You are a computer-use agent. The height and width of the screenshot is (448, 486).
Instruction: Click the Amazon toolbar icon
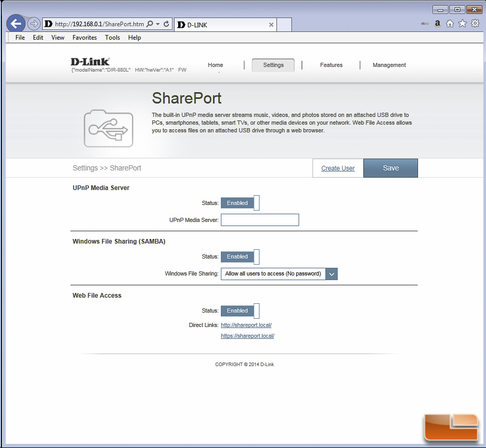[x=438, y=24]
